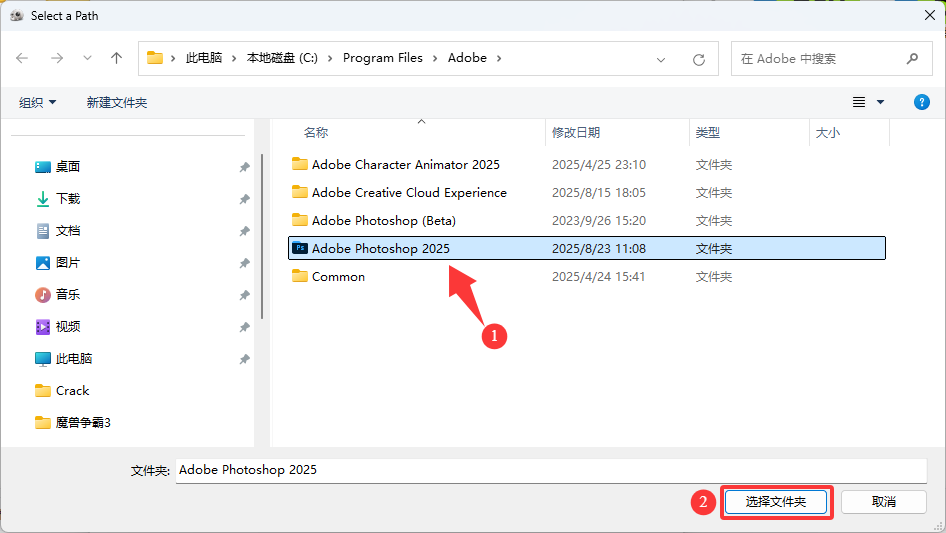Image resolution: width=946 pixels, height=533 pixels.
Task: Expand chevron after 本地磁盘 (C:) breadcrumb
Action: 330,59
